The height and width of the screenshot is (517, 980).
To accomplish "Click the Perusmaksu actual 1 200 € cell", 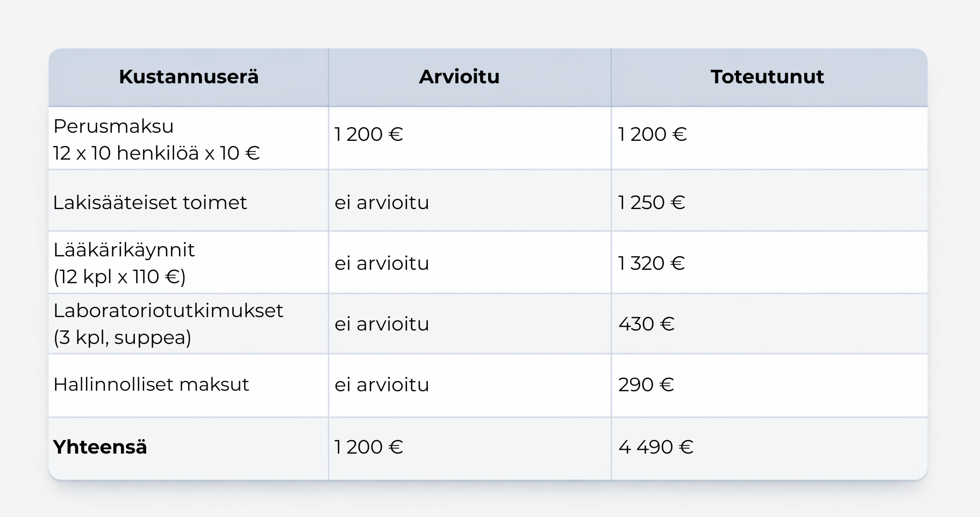I will [653, 134].
